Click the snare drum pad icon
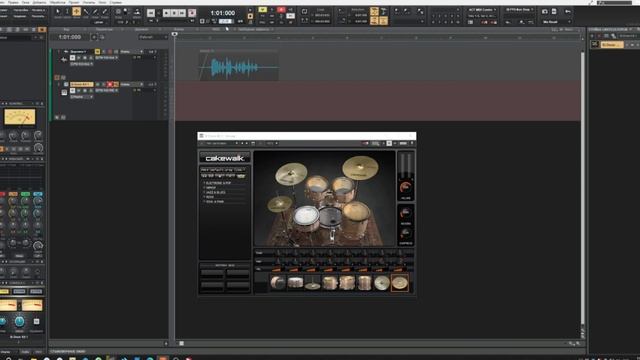The image size is (640, 360). pyautogui.click(x=295, y=283)
